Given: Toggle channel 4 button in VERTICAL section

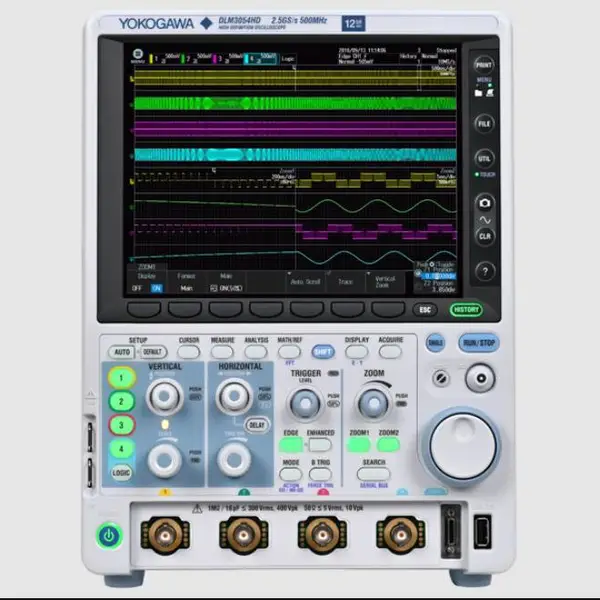Looking at the screenshot, I should point(121,448).
